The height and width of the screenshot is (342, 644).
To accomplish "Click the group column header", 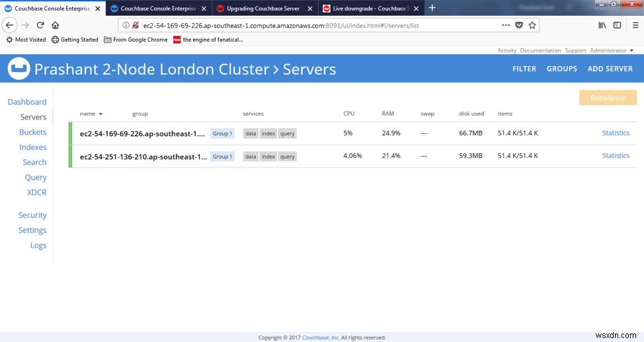I will [x=140, y=114].
